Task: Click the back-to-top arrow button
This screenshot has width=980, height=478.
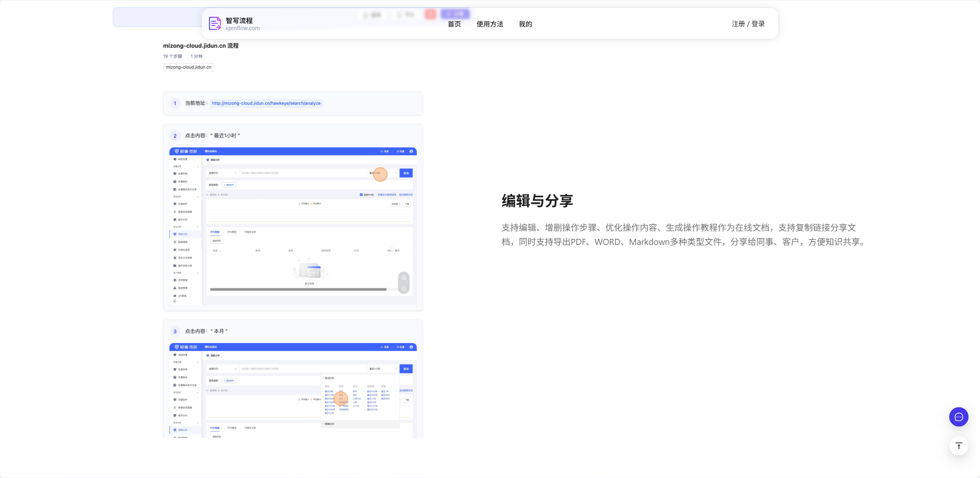Action: pos(958,446)
